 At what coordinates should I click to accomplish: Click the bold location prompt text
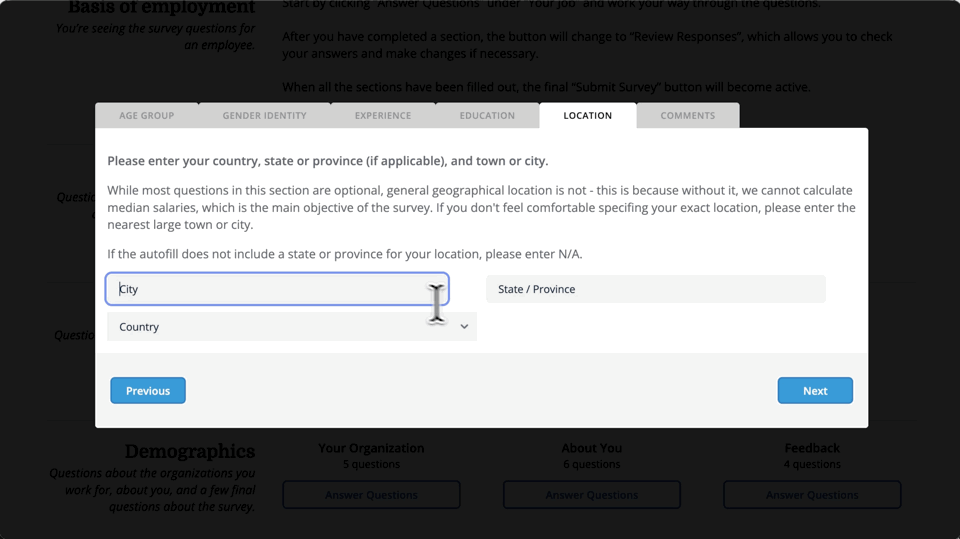click(x=327, y=161)
